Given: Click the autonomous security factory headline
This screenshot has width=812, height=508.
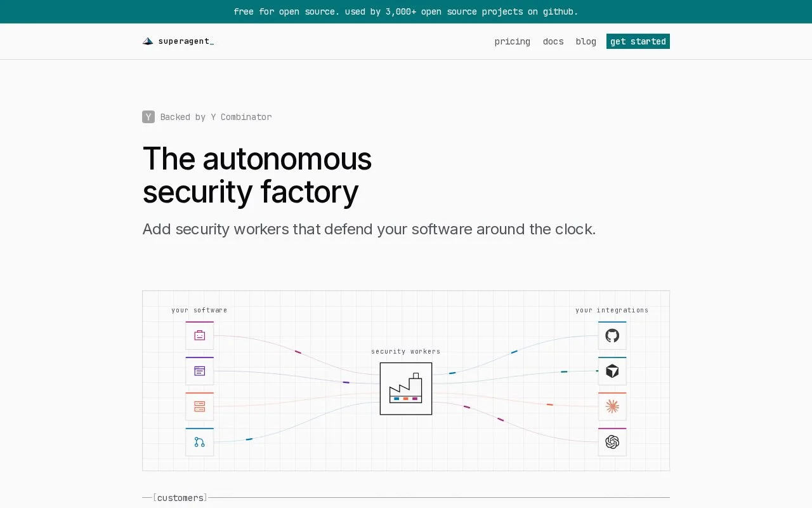Looking at the screenshot, I should (257, 175).
